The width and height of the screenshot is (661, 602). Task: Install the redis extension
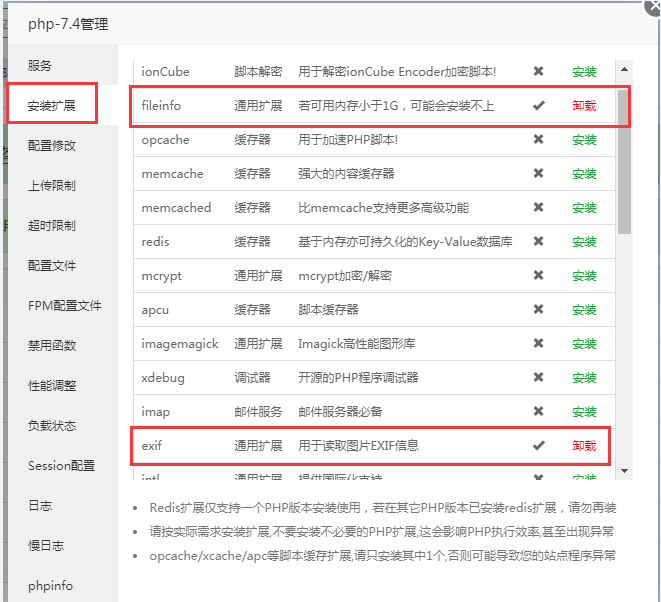[584, 242]
